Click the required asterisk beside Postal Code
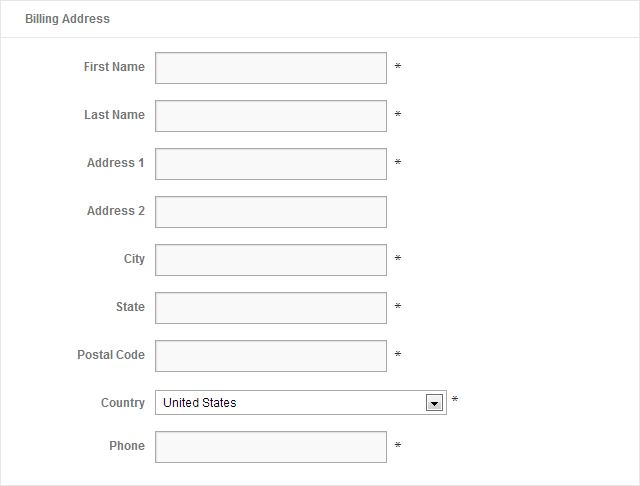This screenshot has width=640, height=486. pos(398,355)
